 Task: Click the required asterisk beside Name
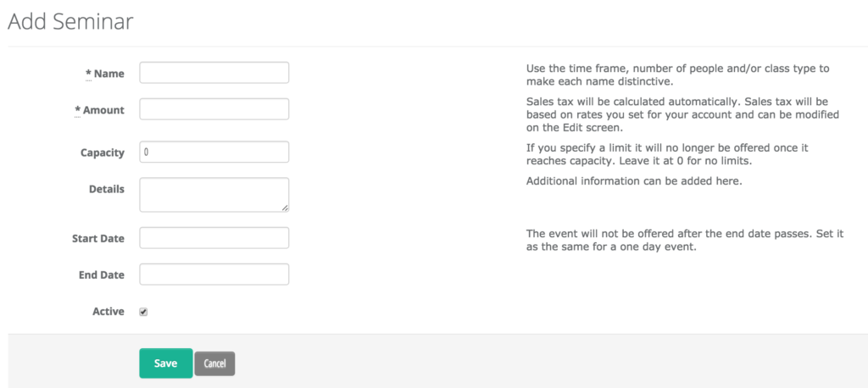pos(88,74)
